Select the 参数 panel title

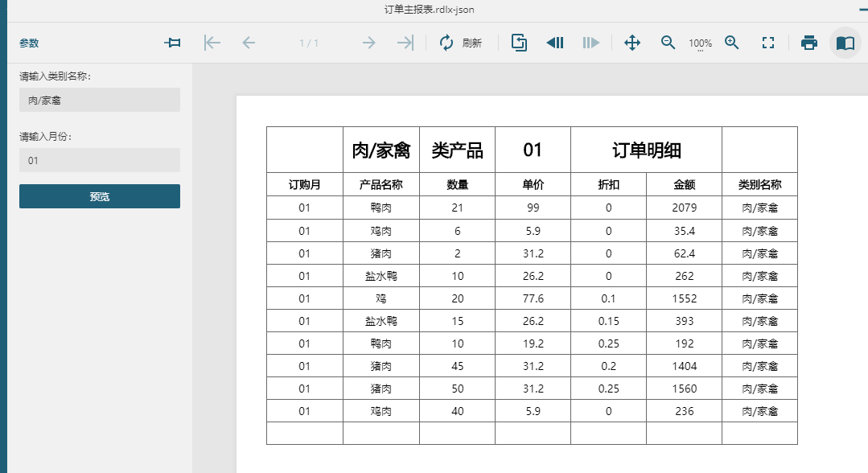tap(29, 43)
